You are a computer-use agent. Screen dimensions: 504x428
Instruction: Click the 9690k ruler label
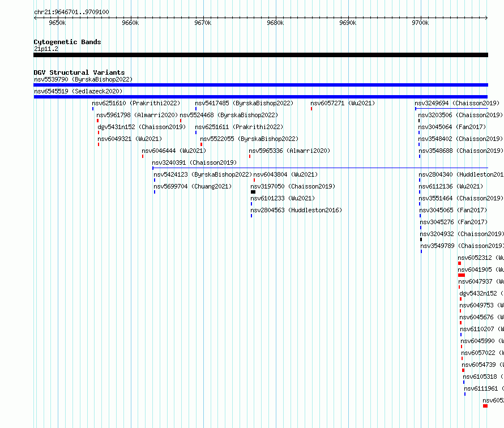(348, 23)
